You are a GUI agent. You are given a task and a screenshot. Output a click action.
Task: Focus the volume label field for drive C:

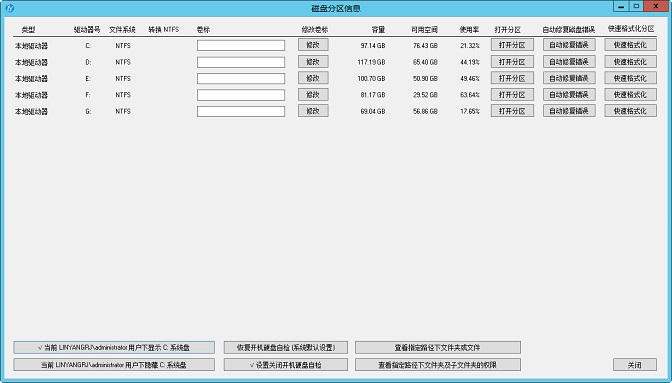click(241, 45)
